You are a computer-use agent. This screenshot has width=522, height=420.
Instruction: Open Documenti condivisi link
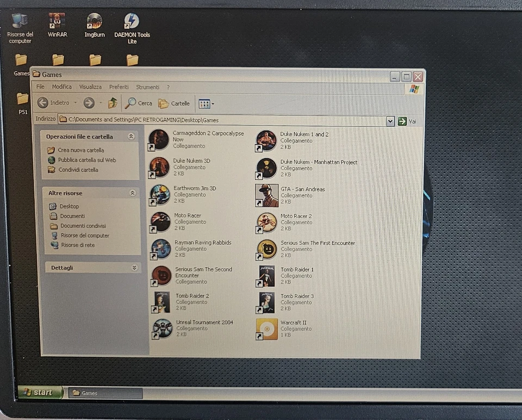point(78,226)
